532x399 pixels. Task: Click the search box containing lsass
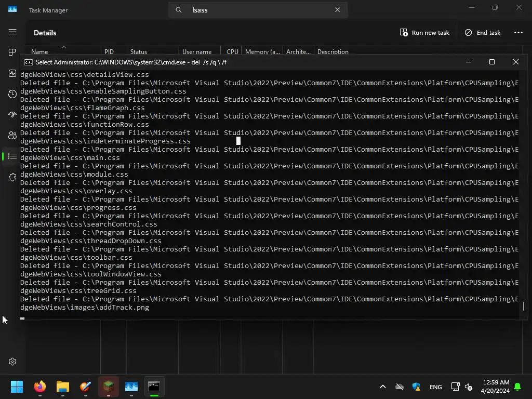click(x=258, y=10)
